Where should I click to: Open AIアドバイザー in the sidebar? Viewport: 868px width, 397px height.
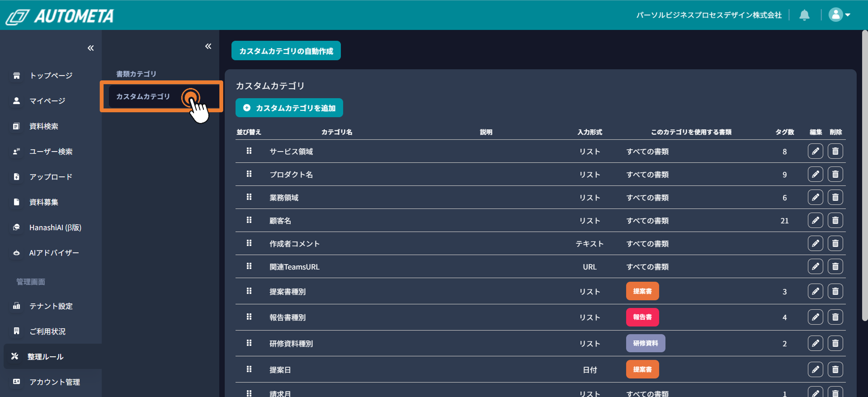(x=54, y=253)
